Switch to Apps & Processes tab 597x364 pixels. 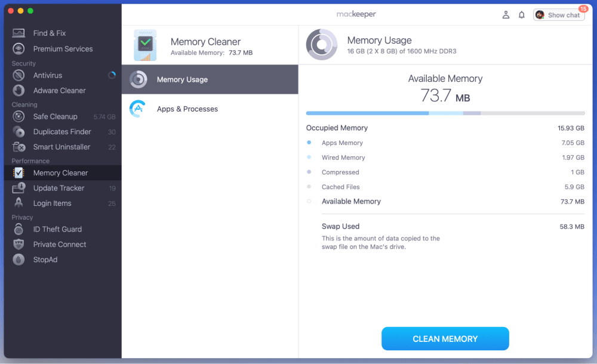[210, 109]
